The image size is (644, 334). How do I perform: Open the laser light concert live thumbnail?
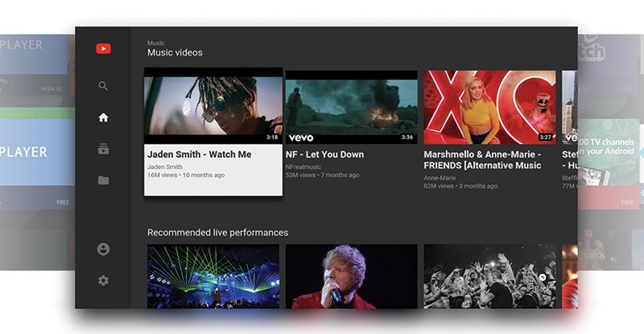[x=213, y=277]
